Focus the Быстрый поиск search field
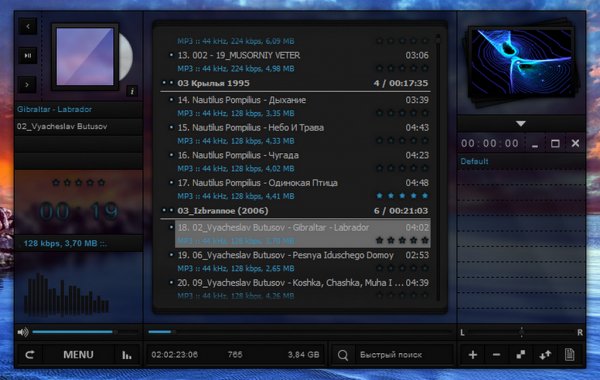This screenshot has width=600, height=380. click(404, 355)
